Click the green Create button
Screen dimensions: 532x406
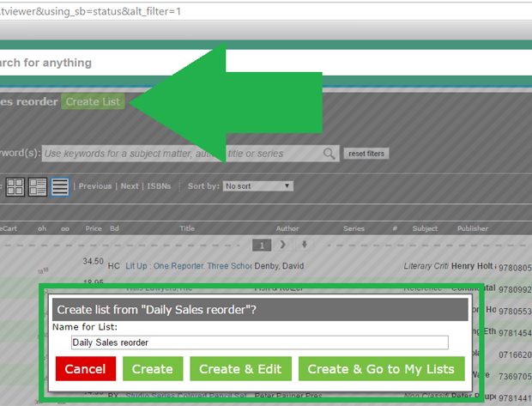[x=153, y=369]
